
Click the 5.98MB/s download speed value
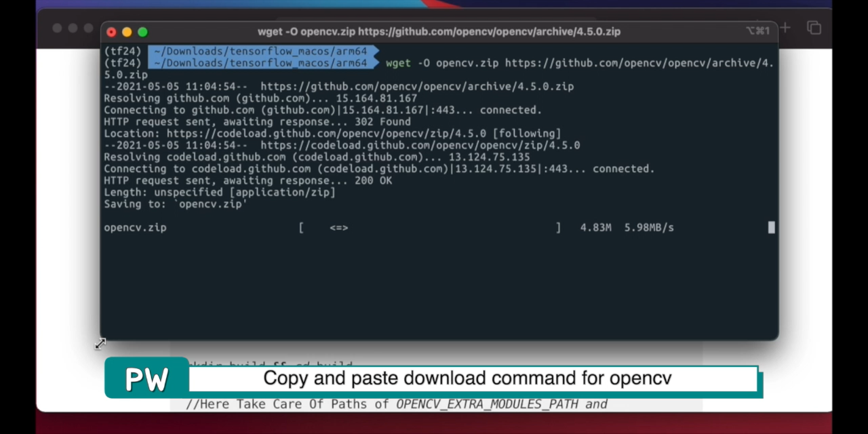pyautogui.click(x=649, y=228)
